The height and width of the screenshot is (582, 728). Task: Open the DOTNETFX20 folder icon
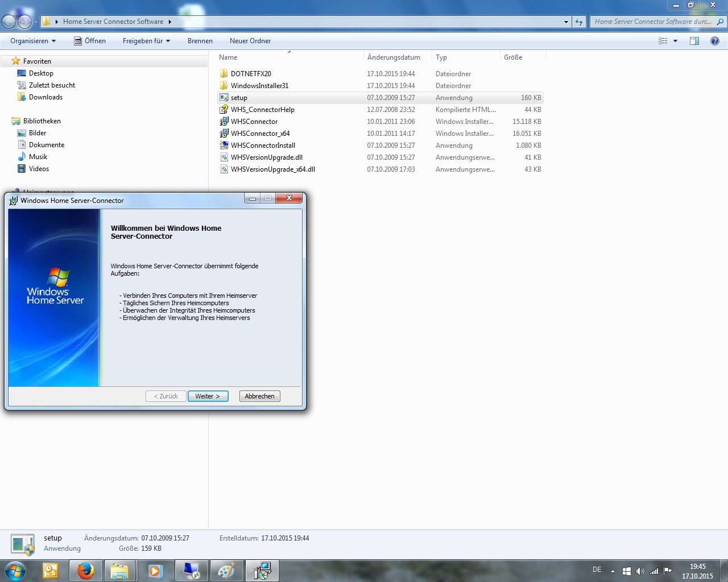(224, 73)
